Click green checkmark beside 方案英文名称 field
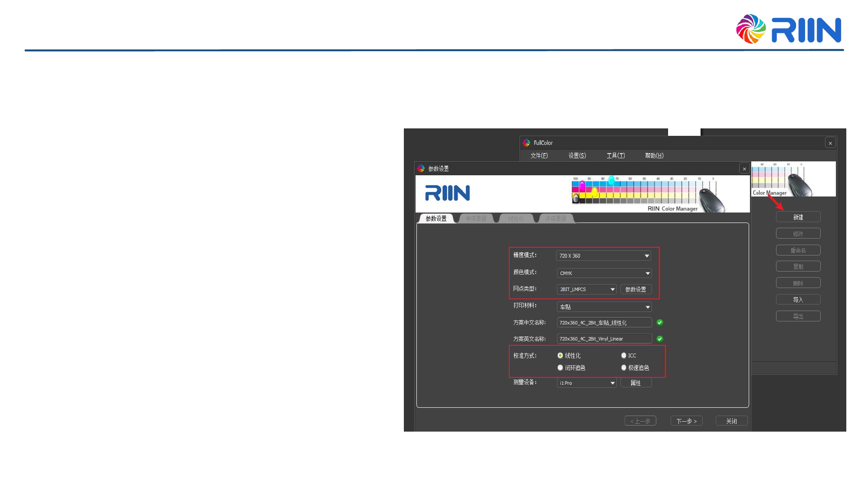 [x=660, y=339]
